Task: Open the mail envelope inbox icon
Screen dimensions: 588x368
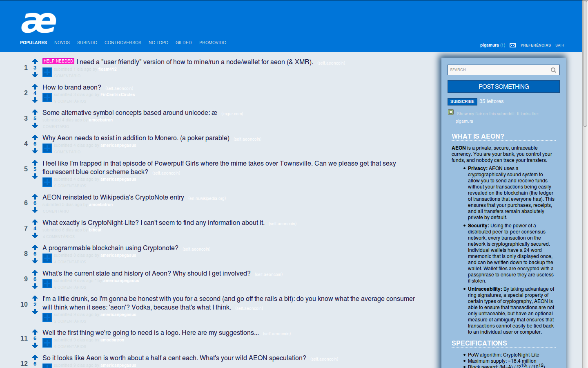Action: (513, 45)
